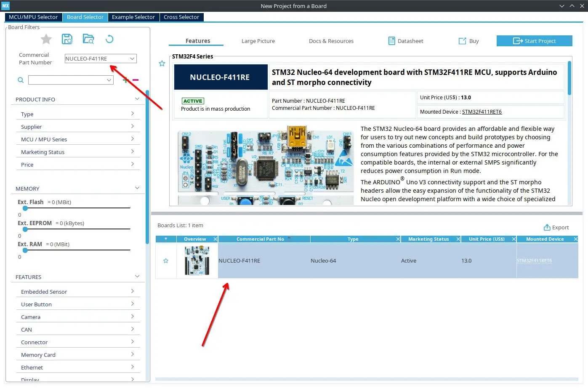The width and height of the screenshot is (588, 388).
Task: Switch to the MCU/MPU Selector tab
Action: pyautogui.click(x=33, y=17)
